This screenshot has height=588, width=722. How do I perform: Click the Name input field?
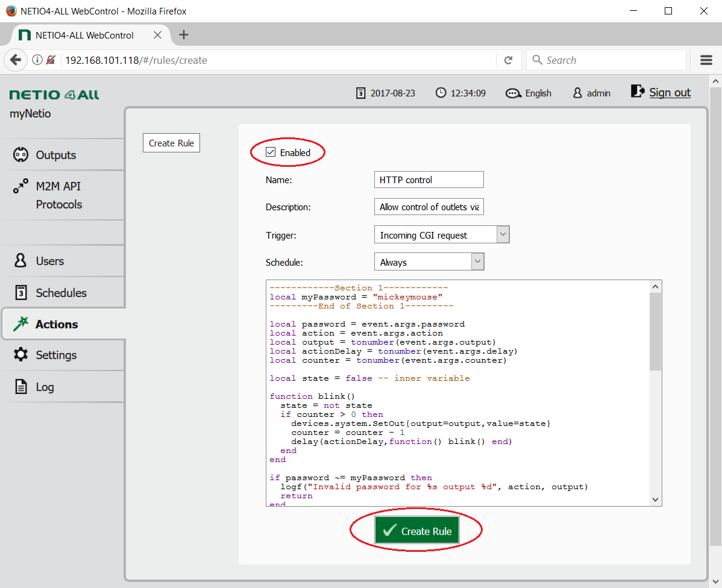click(428, 180)
